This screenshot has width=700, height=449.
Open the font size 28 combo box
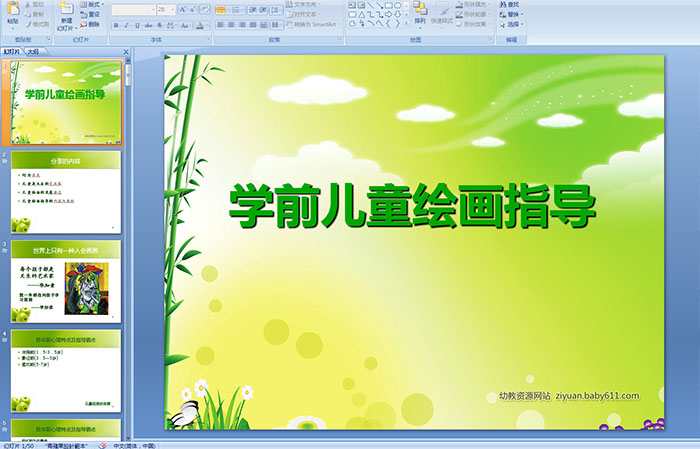(166, 9)
